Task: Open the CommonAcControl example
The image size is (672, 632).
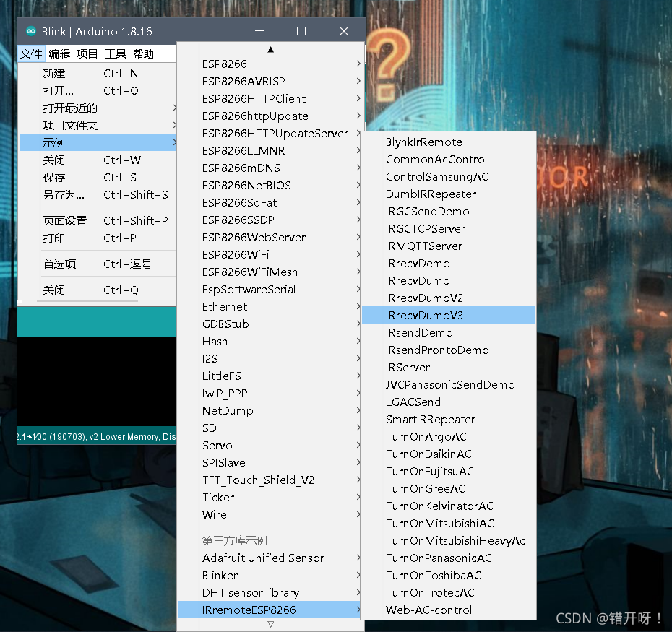Action: pyautogui.click(x=448, y=160)
